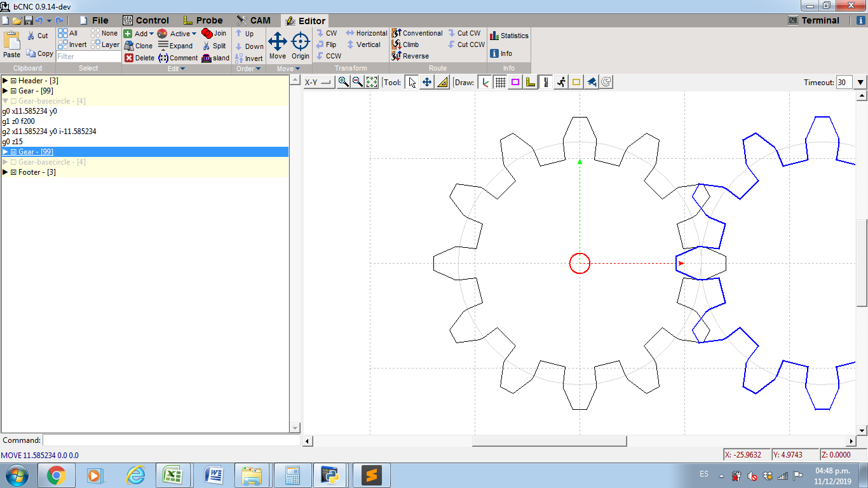The width and height of the screenshot is (868, 488).
Task: Click the grey Redraw circular arrow icon
Action: tap(606, 82)
